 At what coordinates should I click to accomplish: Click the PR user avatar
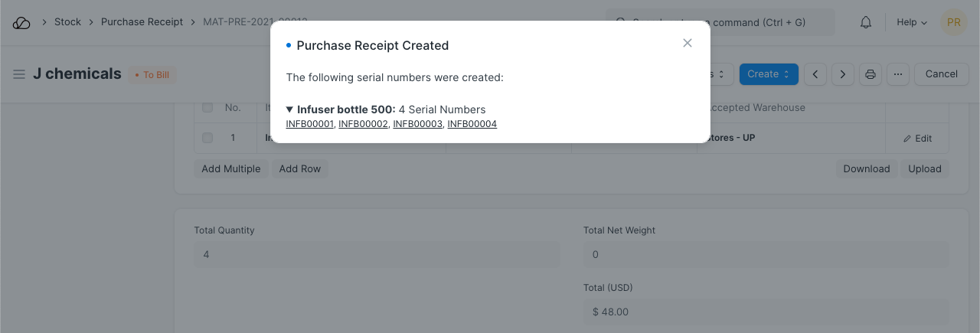coord(954,22)
